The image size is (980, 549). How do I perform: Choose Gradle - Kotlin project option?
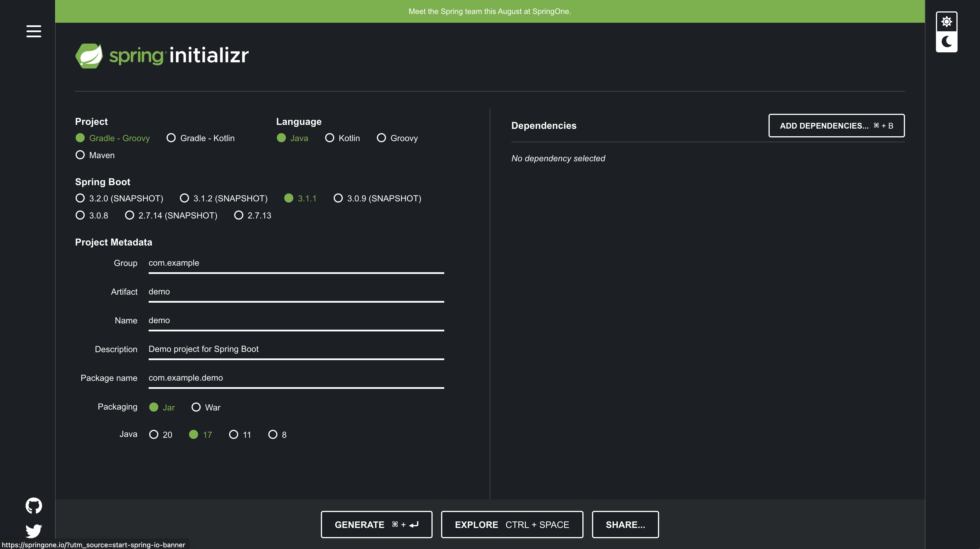pos(171,138)
